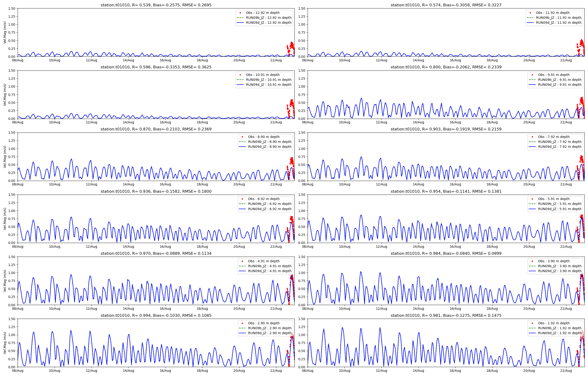
Task: Click the '14/Aug' tick under the bottom-left plot
Action: point(128,371)
